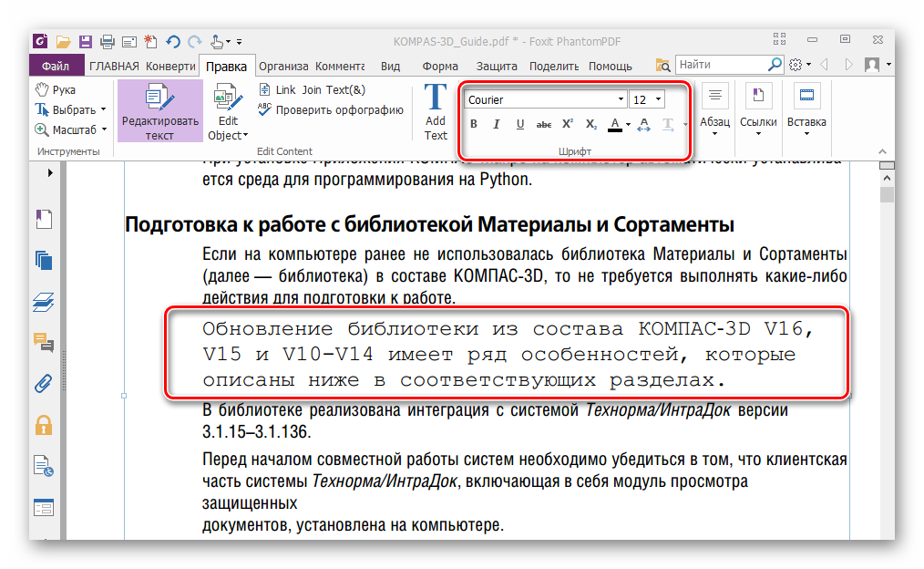Open the Security padlock panel

[44, 424]
